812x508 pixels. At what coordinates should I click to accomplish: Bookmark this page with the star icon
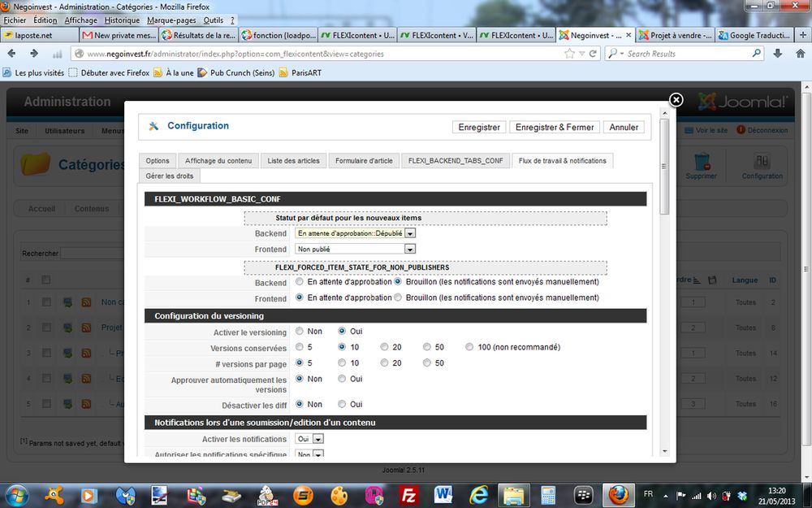click(570, 54)
